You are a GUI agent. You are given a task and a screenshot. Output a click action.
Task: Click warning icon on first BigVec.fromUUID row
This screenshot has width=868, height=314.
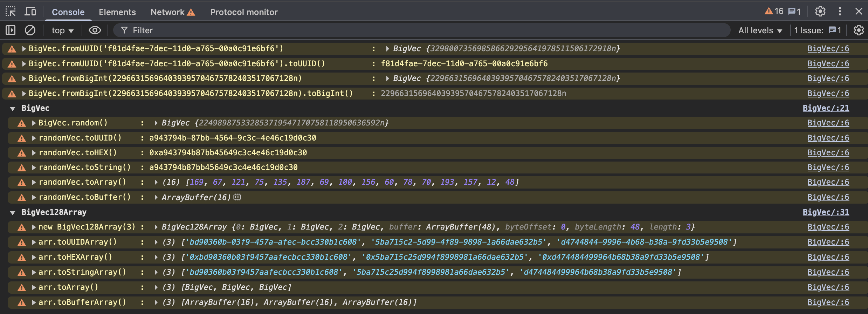click(x=12, y=49)
